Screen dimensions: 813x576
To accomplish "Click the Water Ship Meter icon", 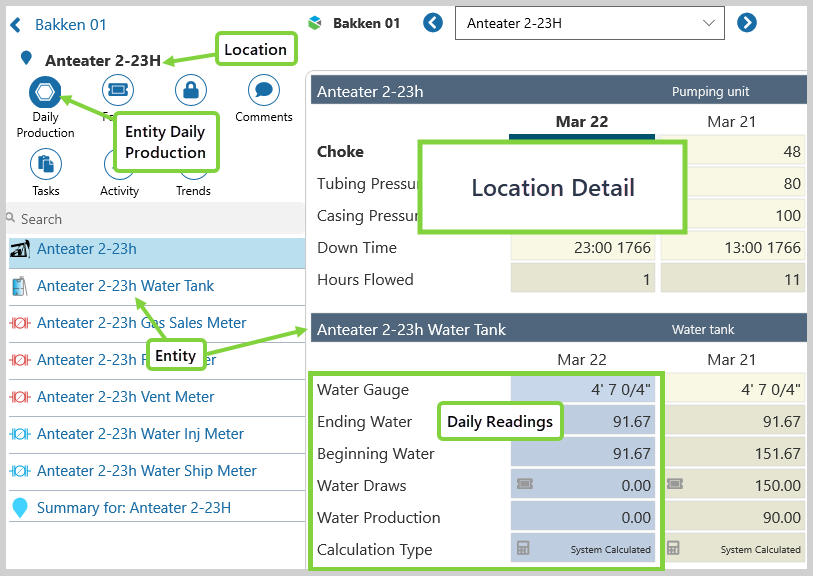I will (x=20, y=471).
